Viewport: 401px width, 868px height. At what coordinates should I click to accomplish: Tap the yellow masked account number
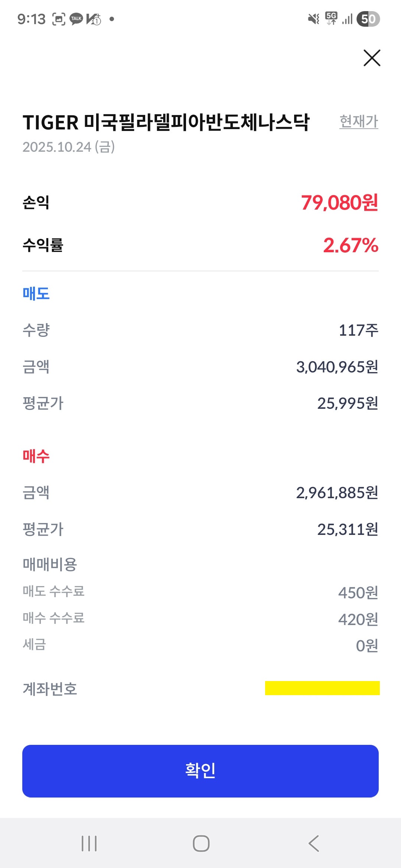click(x=322, y=688)
